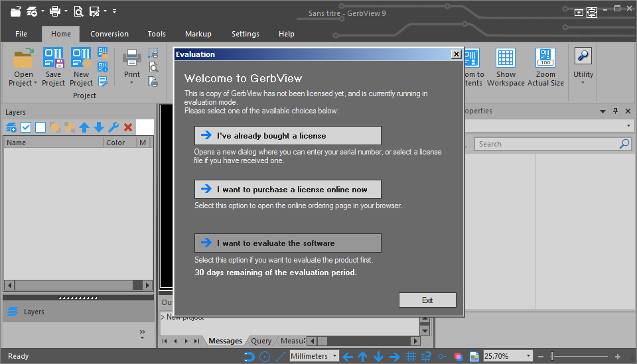Viewport: 637px width, 364px height.
Task: Toggle the circle-center snap icon in status bar
Action: [x=265, y=356]
